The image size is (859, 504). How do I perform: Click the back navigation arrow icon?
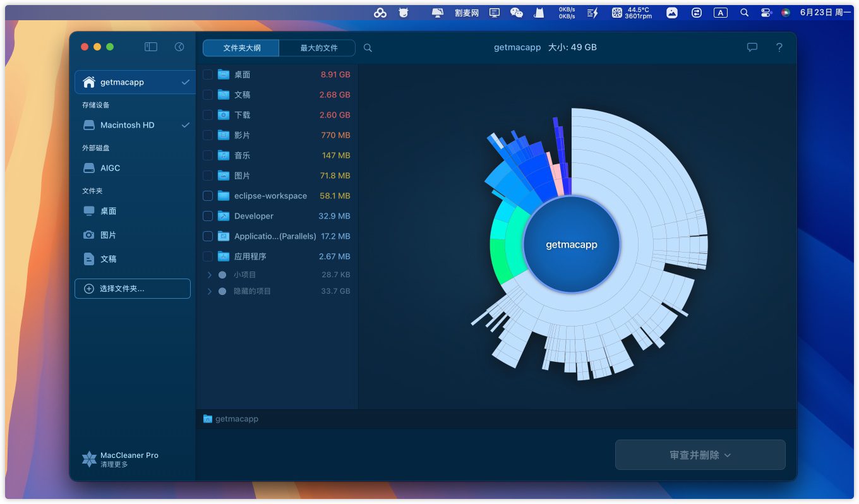pyautogui.click(x=179, y=47)
